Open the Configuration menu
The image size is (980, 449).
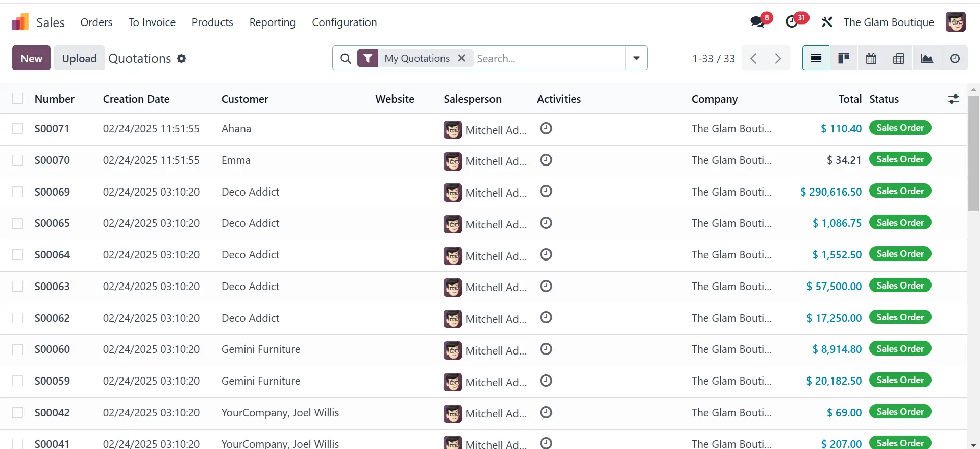[345, 22]
